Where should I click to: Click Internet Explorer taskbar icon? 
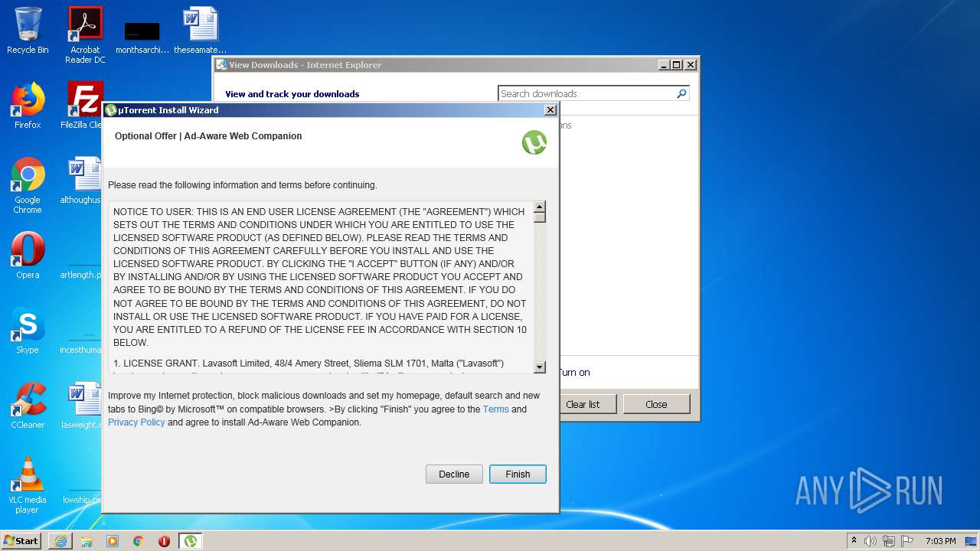(x=60, y=541)
